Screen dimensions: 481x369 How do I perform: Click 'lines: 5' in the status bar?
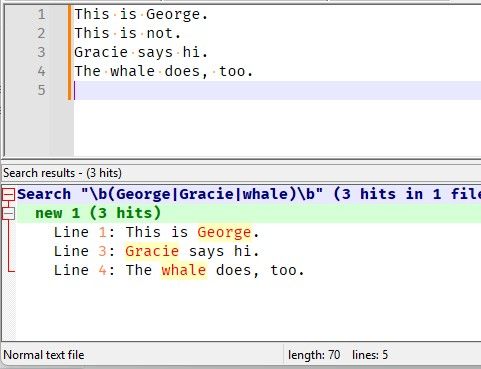370,355
